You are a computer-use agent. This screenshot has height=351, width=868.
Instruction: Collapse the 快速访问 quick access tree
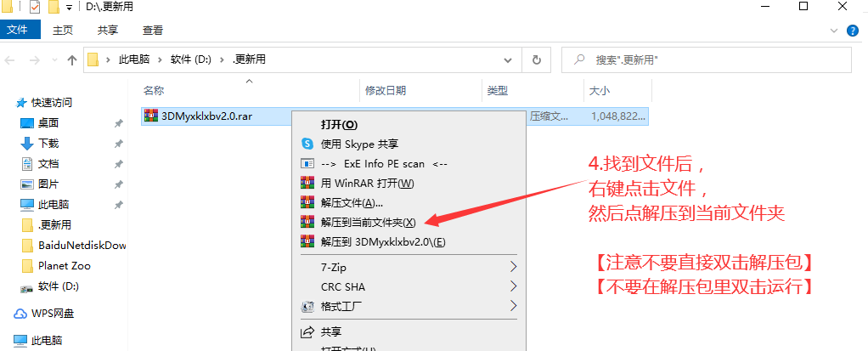[x=8, y=103]
